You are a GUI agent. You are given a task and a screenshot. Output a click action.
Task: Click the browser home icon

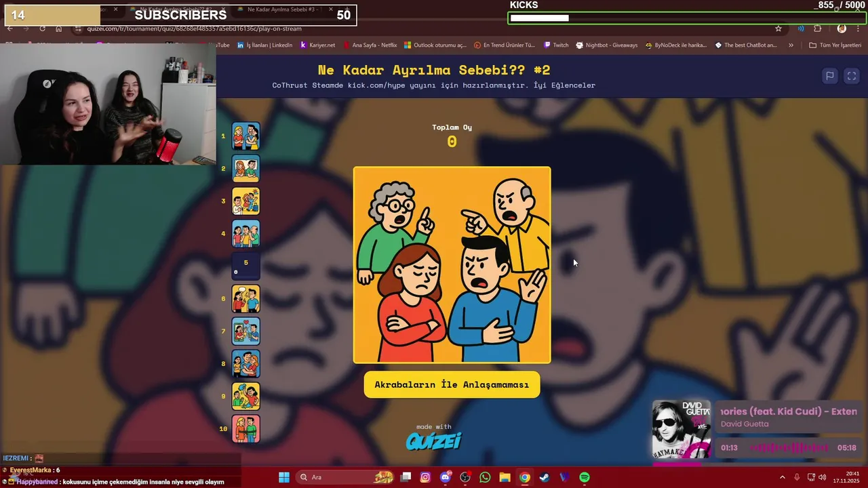point(58,28)
